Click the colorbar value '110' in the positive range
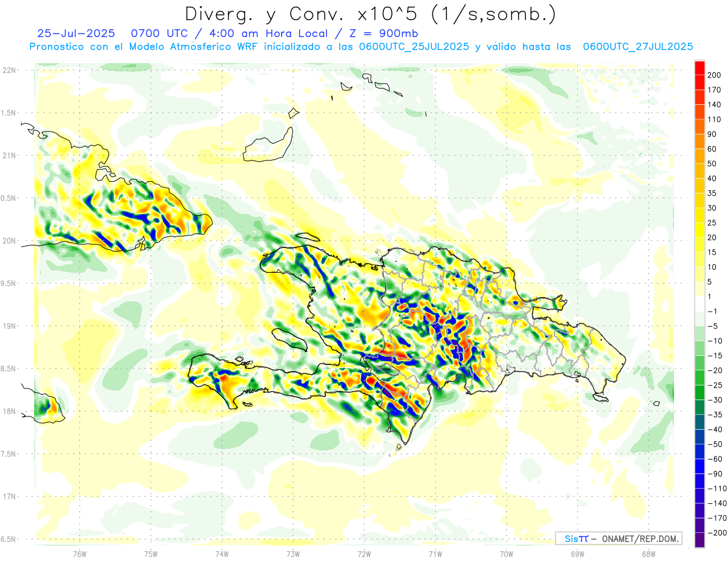This screenshot has height=562, width=728. (714, 119)
